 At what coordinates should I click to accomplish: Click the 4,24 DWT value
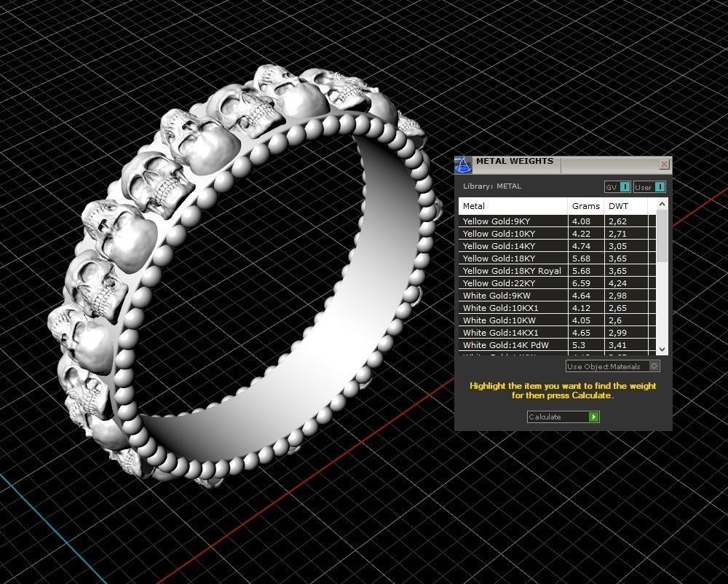(618, 283)
